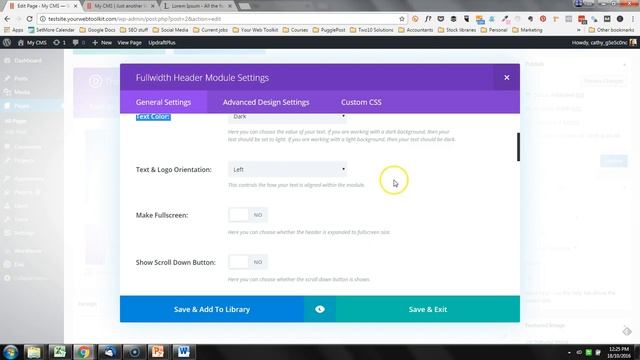Open the Text Color dropdown showing Dark

pyautogui.click(x=287, y=117)
